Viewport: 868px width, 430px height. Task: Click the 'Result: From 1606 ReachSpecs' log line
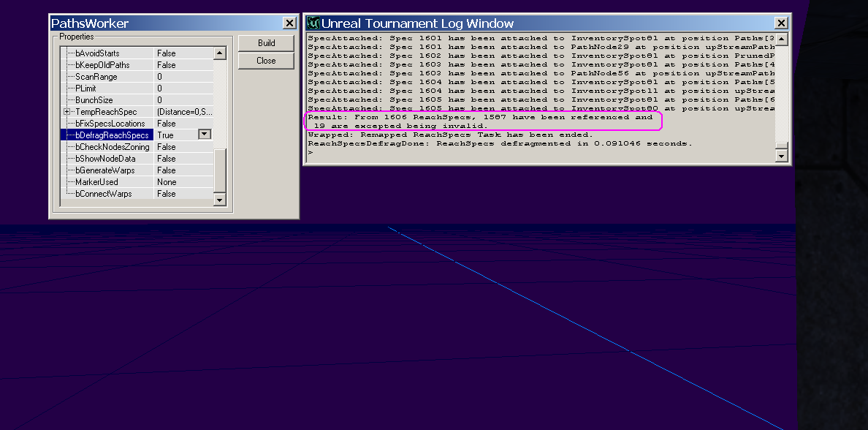(480, 118)
